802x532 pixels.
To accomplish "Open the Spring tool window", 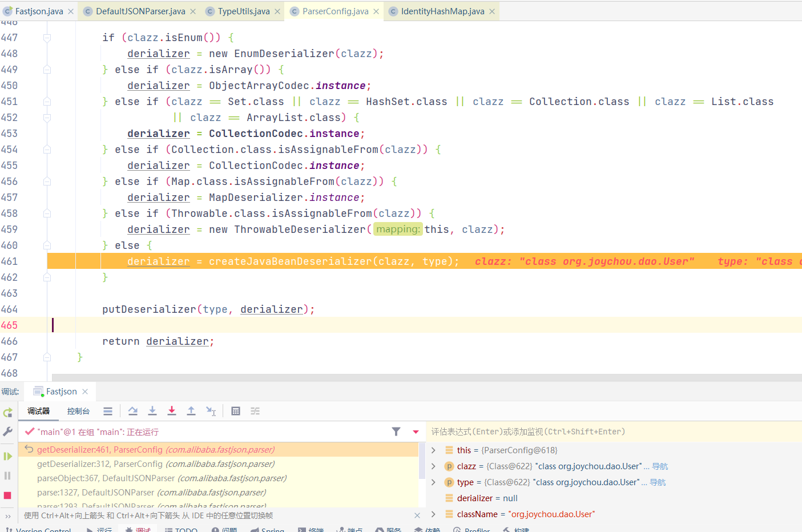I will (x=268, y=529).
